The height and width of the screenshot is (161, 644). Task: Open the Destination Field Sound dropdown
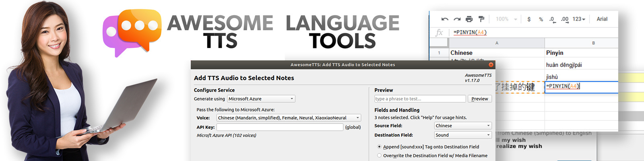(x=462, y=135)
